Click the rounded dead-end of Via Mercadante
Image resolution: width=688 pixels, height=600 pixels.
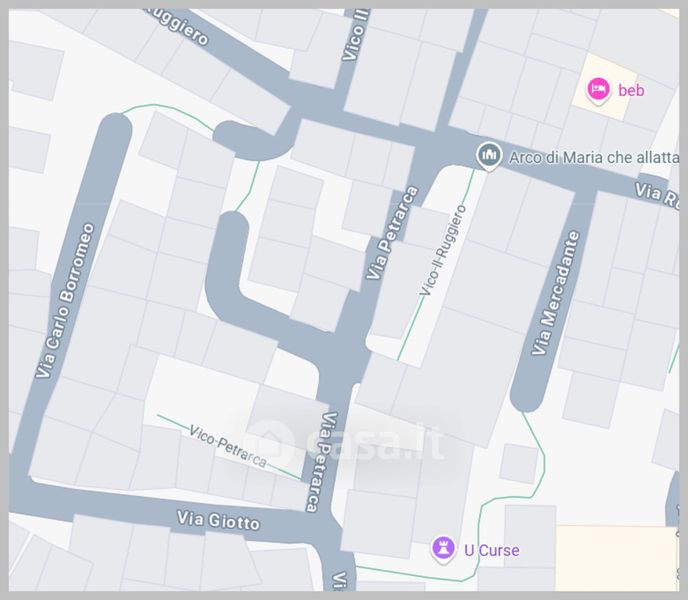[x=527, y=396]
